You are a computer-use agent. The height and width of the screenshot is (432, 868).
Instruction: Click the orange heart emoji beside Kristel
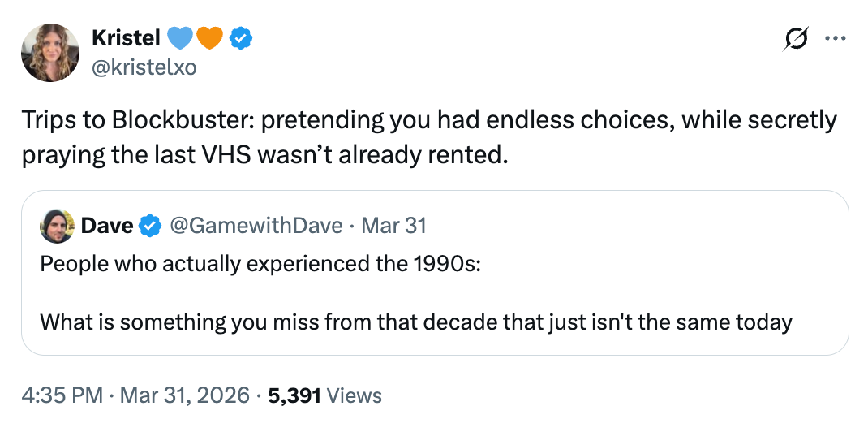[208, 37]
